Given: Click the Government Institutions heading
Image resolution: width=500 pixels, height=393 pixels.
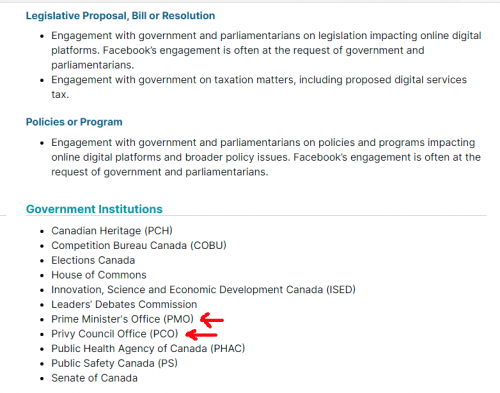Looking at the screenshot, I should click(x=94, y=209).
